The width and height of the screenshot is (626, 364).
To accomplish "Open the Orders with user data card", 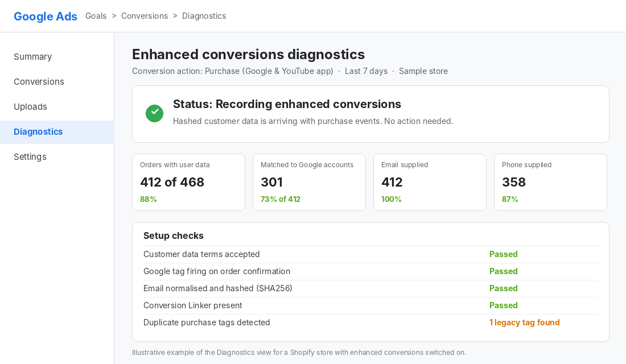I will (x=188, y=183).
